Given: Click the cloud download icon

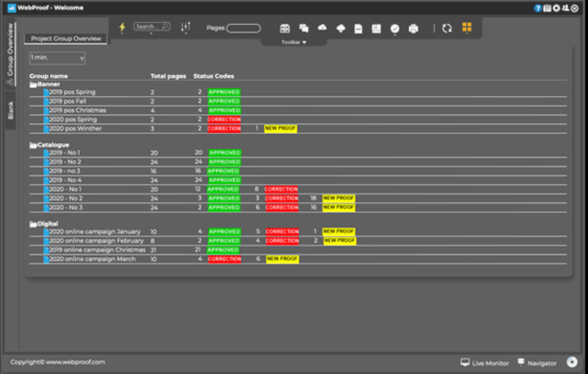Looking at the screenshot, I should tap(340, 29).
